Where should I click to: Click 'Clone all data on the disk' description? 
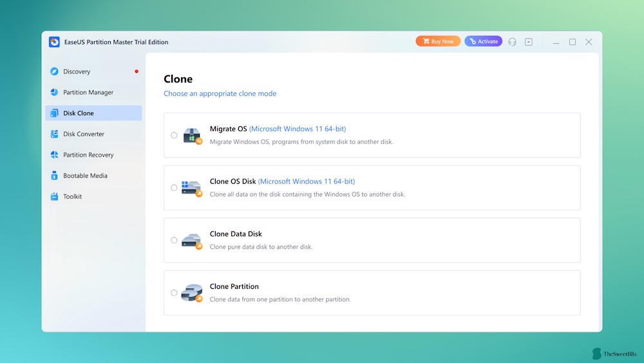point(307,195)
